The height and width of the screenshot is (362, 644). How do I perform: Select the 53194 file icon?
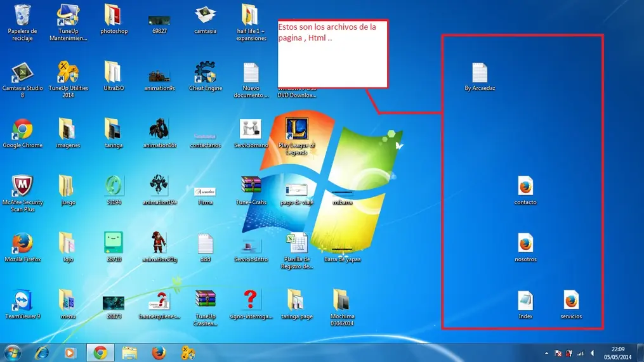click(114, 186)
